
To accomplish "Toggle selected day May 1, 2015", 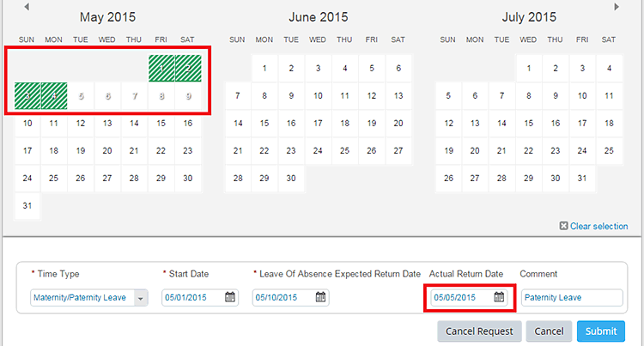I will [x=161, y=69].
